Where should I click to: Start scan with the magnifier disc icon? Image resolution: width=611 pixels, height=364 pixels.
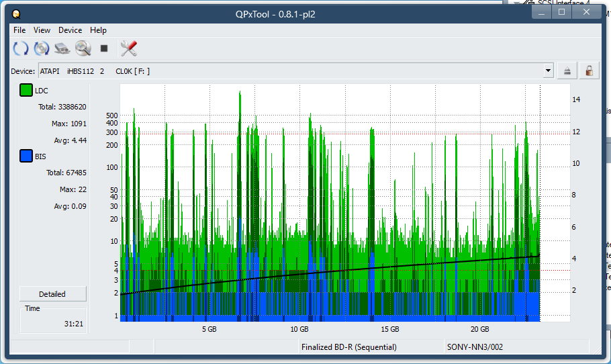[83, 49]
